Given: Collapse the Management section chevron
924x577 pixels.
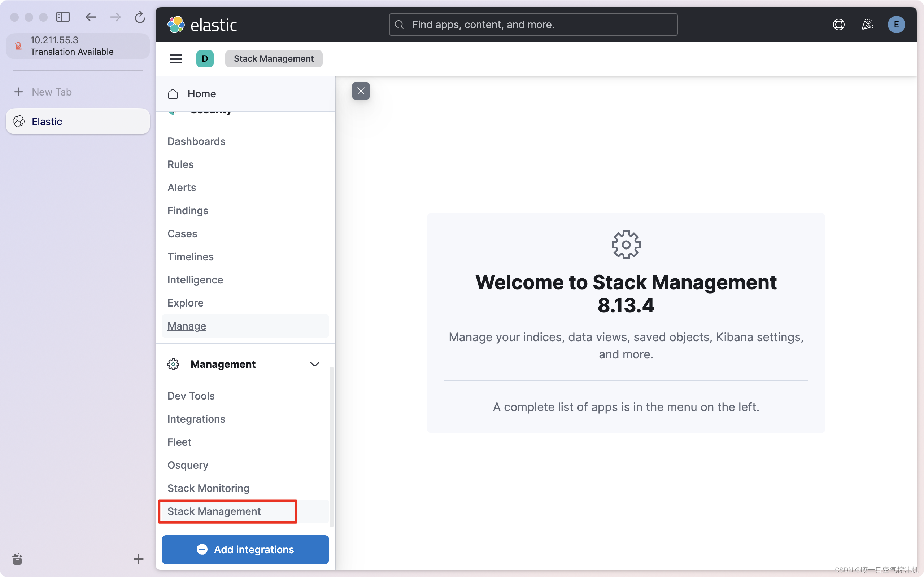Looking at the screenshot, I should 315,364.
